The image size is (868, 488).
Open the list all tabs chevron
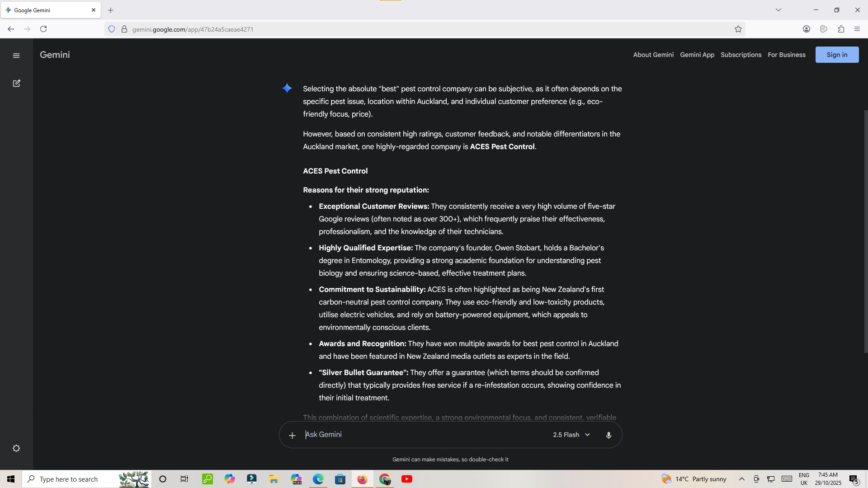coord(778,10)
